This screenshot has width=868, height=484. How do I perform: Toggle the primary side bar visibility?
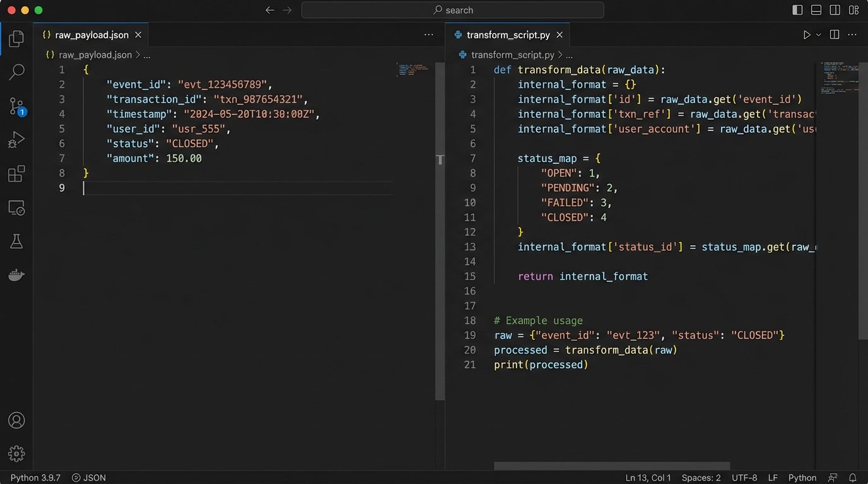[797, 10]
